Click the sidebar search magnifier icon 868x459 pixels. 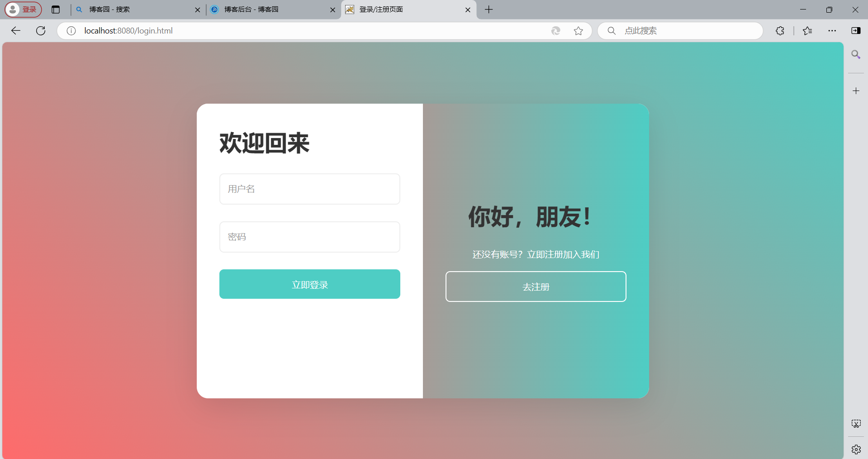pyautogui.click(x=856, y=55)
